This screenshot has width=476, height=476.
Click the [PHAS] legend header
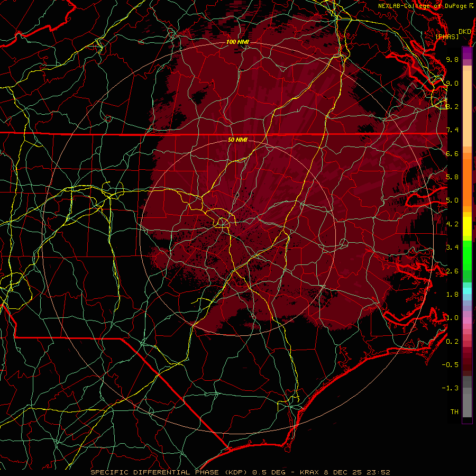(x=447, y=36)
